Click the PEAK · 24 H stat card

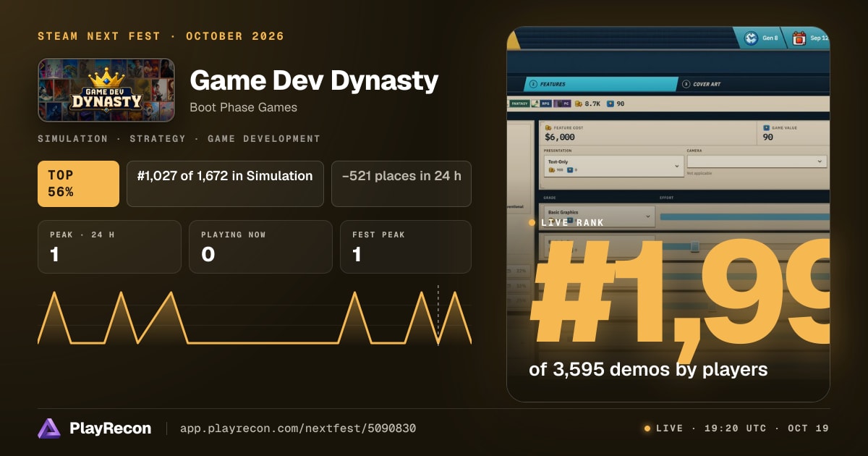[109, 247]
